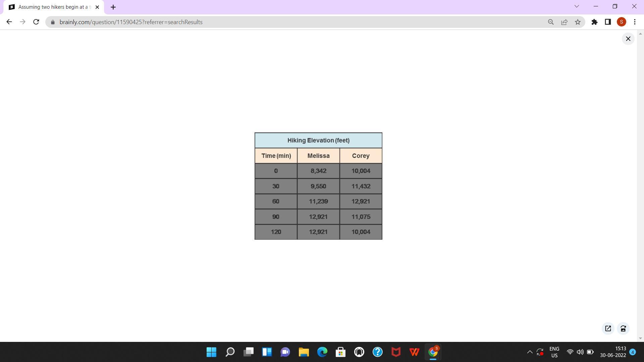This screenshot has width=644, height=362.
Task: Bookmark this page with star icon
Action: pos(578,22)
